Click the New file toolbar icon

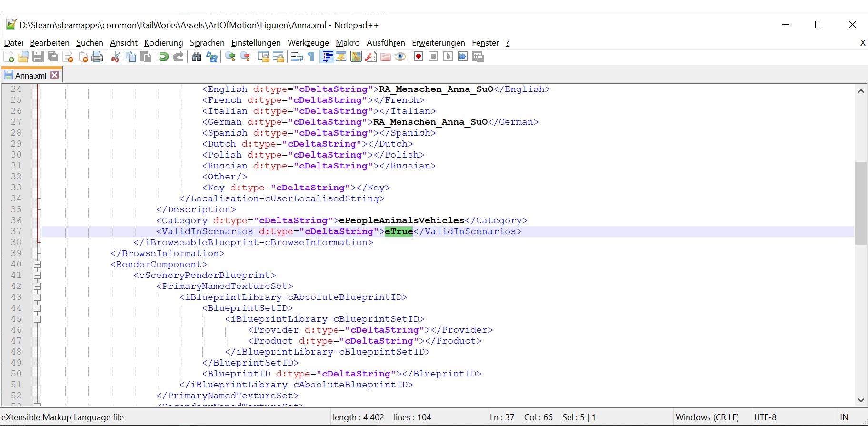[9, 57]
